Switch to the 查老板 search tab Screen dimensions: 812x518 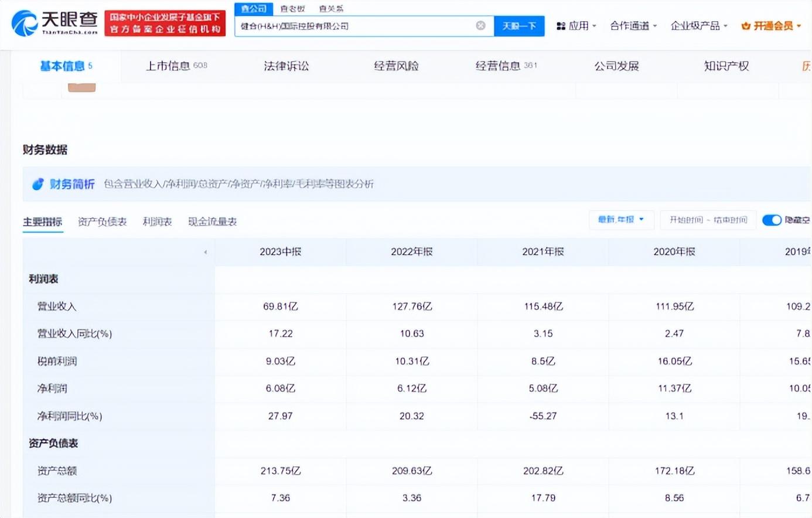(x=292, y=9)
